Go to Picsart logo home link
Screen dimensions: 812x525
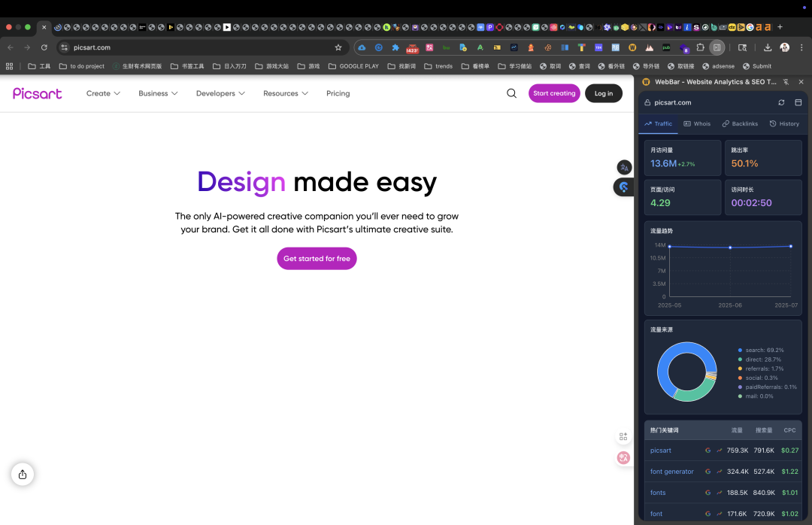pyautogui.click(x=38, y=93)
